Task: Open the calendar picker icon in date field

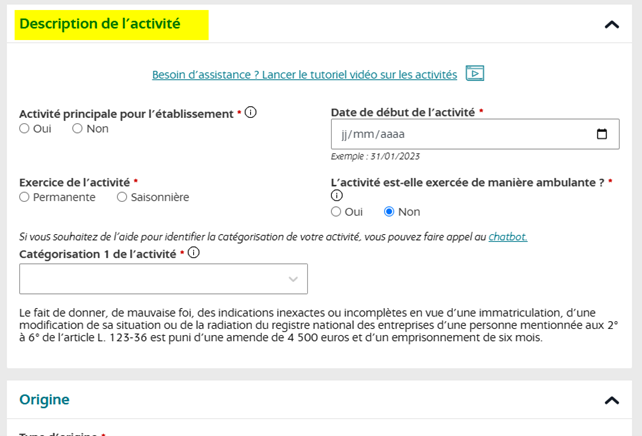Action: [602, 134]
